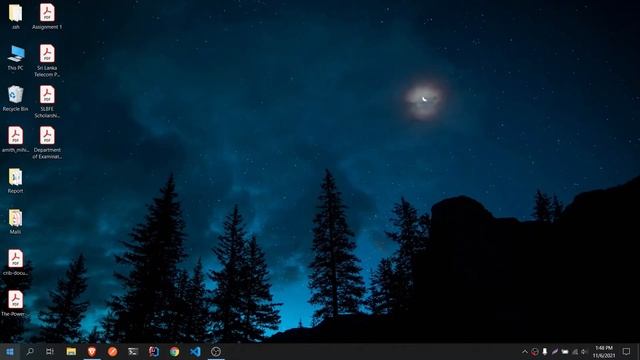Launch Google Chrome from the taskbar
The width and height of the screenshot is (640, 360).
point(175,351)
